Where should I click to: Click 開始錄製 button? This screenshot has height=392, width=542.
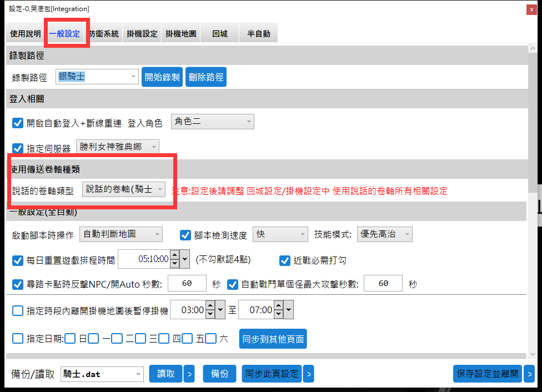pyautogui.click(x=163, y=77)
